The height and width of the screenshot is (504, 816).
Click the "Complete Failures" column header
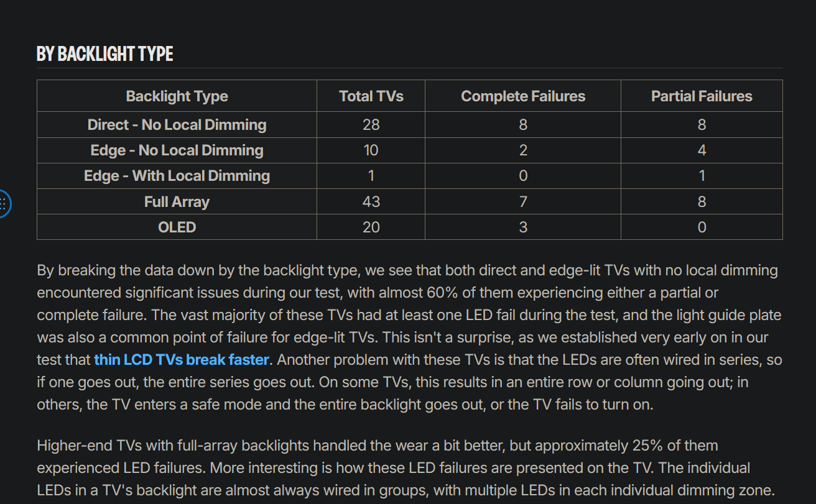[522, 96]
